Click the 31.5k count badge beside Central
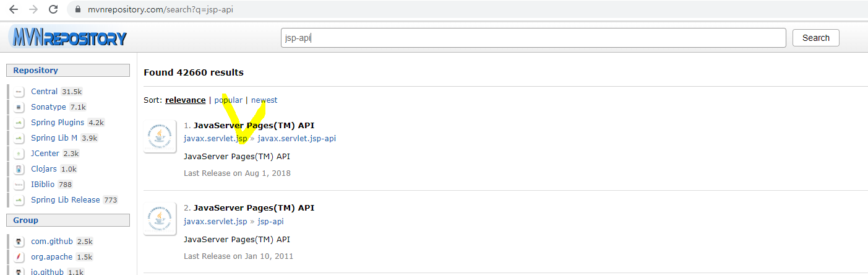The width and height of the screenshot is (868, 275). [71, 92]
